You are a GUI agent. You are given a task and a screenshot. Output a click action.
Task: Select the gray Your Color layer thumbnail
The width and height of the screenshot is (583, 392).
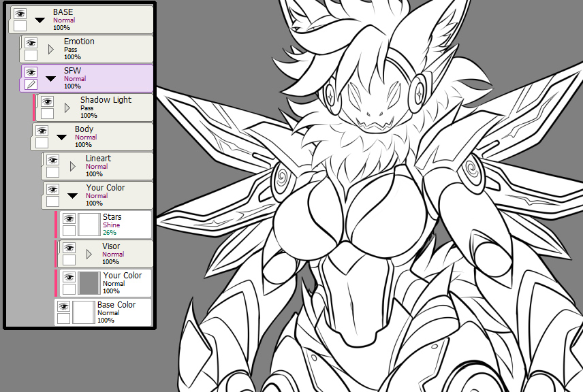click(89, 283)
